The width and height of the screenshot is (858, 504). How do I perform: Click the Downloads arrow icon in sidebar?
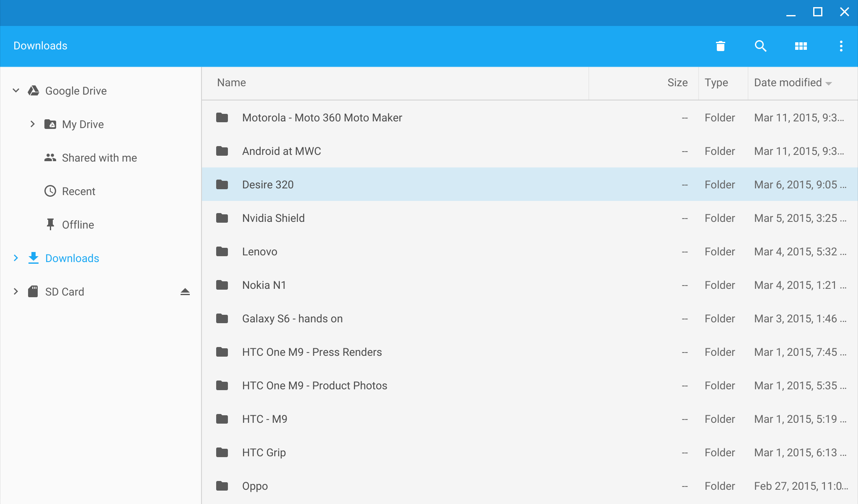pos(34,258)
